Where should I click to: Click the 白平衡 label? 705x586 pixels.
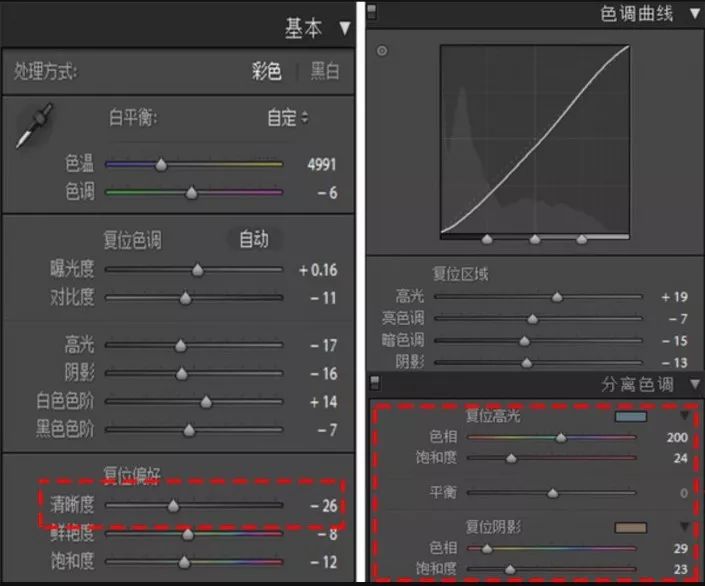point(133,118)
